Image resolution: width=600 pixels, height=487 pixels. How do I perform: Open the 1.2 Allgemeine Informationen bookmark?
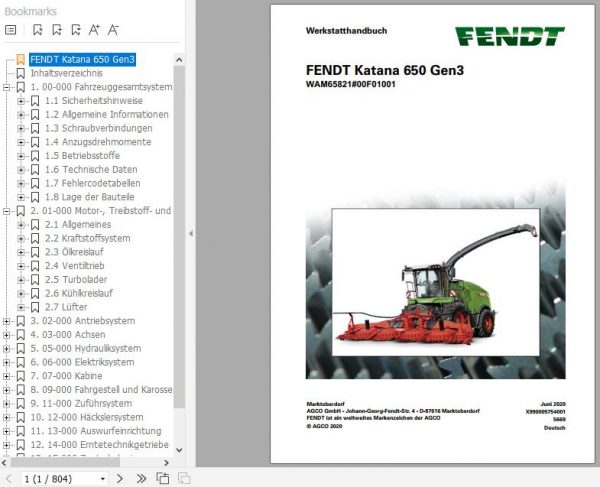tap(107, 114)
